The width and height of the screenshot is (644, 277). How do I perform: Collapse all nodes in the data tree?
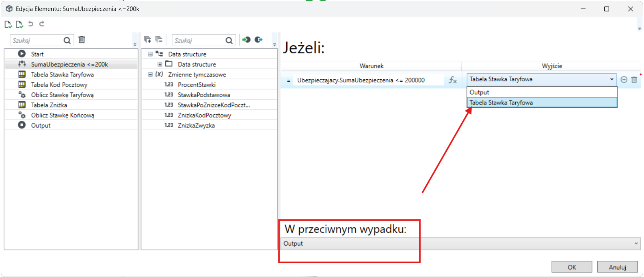click(159, 39)
